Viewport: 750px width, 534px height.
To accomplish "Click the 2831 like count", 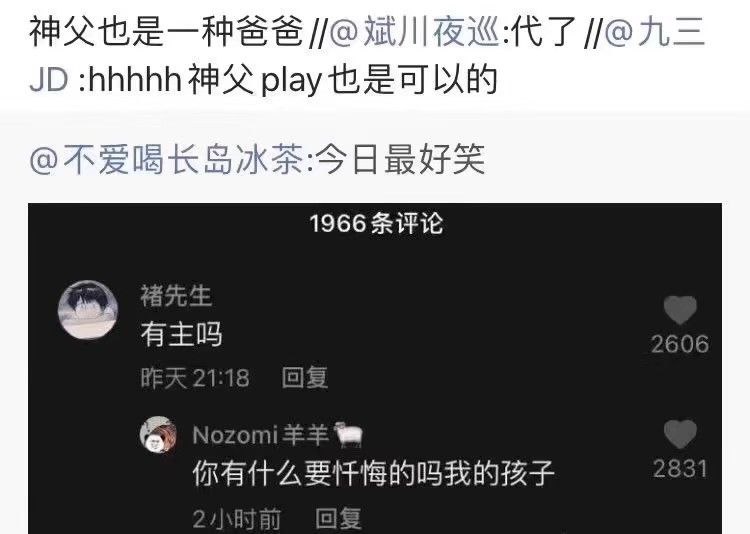I will click(x=680, y=468).
